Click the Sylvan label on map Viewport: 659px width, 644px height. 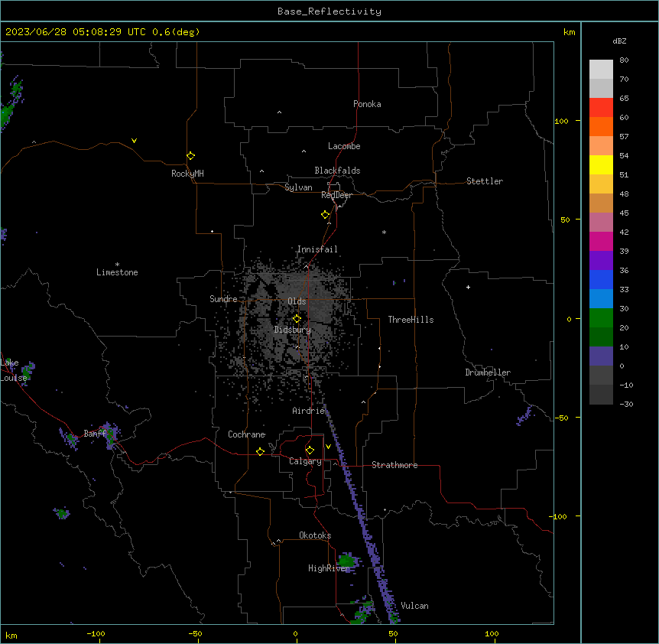[298, 187]
